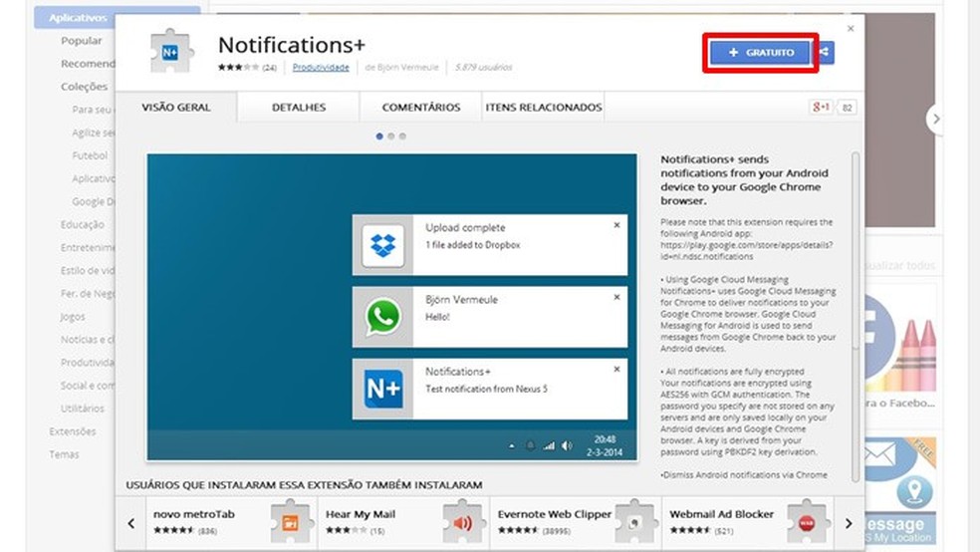Viewport: 980px width, 552px height.
Task: Click the star rating of Notifications+
Action: tap(237, 68)
